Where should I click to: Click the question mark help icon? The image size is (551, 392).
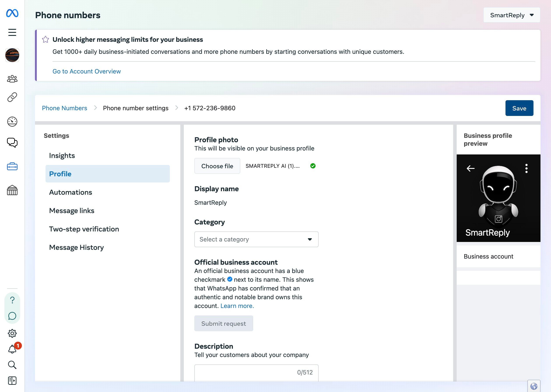pos(12,300)
